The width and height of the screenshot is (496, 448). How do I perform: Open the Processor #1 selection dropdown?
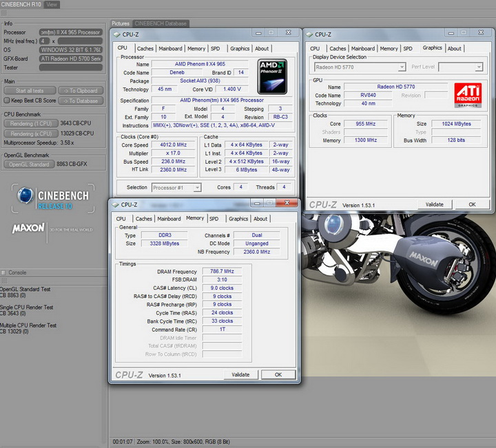click(177, 187)
